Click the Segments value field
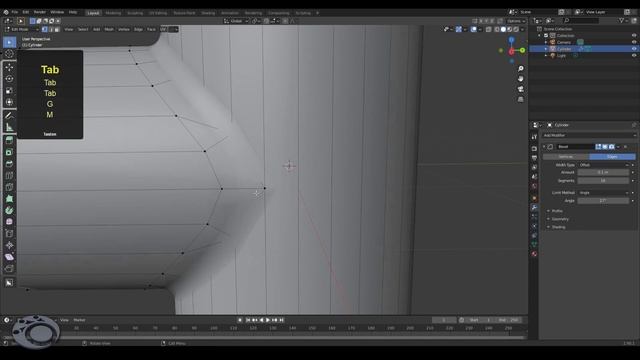The height and width of the screenshot is (360, 640). [x=603, y=180]
